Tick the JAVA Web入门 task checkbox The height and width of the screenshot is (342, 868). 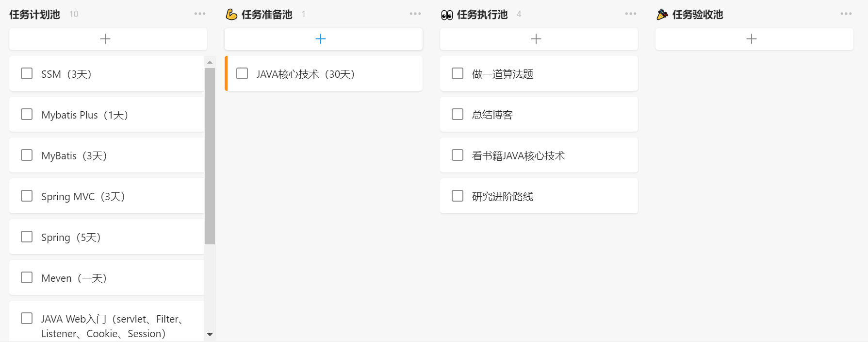point(27,318)
